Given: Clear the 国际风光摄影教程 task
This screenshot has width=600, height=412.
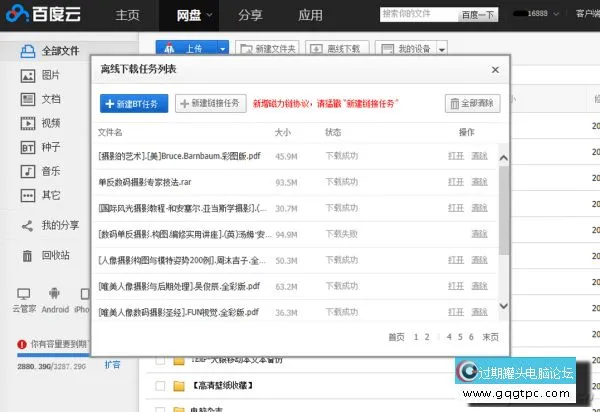Looking at the screenshot, I should [479, 208].
